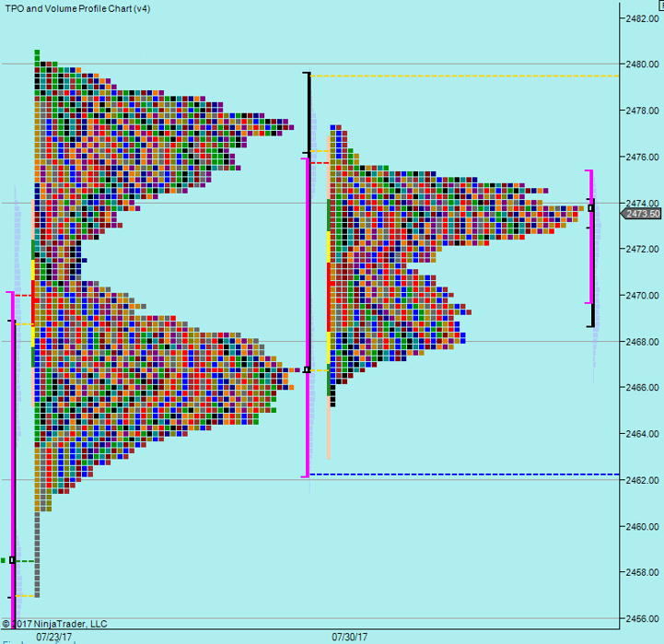The width and height of the screenshot is (664, 644).
Task: Select the tall magenta bar left of 07/30/17 profile
Action: (x=305, y=318)
